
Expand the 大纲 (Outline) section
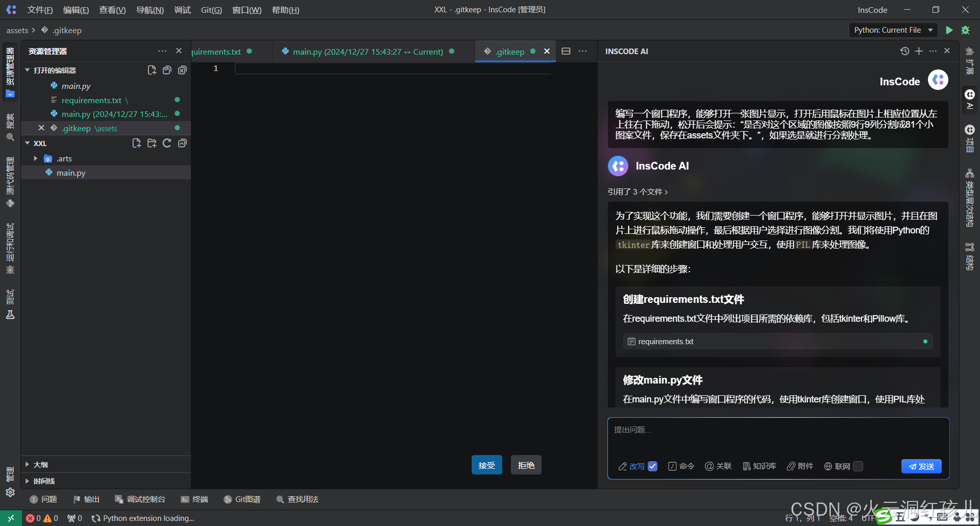click(28, 464)
